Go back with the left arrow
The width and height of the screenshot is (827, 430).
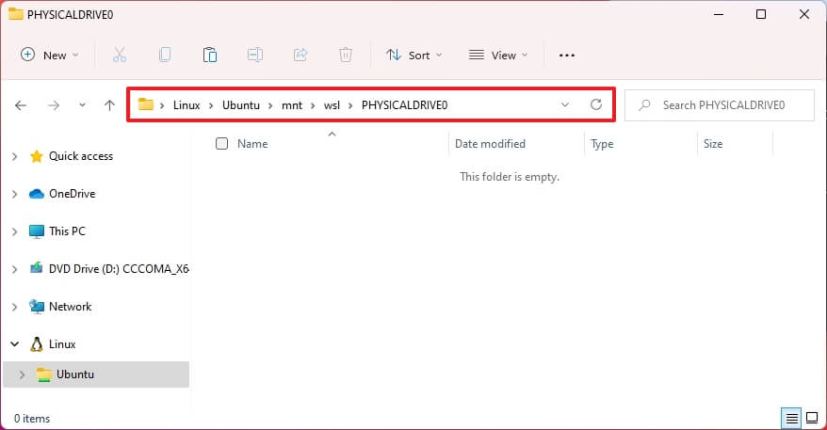click(x=21, y=106)
